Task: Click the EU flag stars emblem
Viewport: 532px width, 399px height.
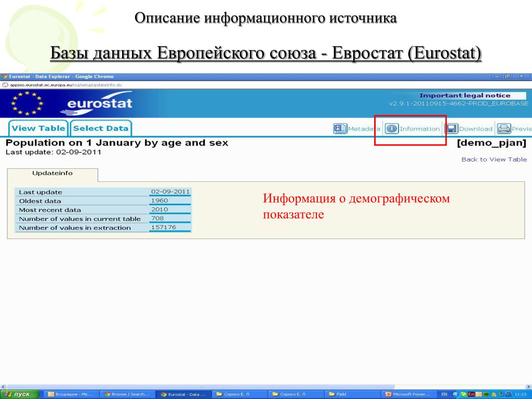Action: click(x=27, y=103)
